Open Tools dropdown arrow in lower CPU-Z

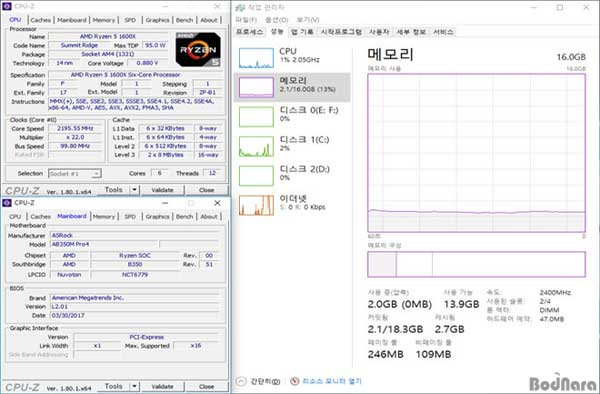135,386
